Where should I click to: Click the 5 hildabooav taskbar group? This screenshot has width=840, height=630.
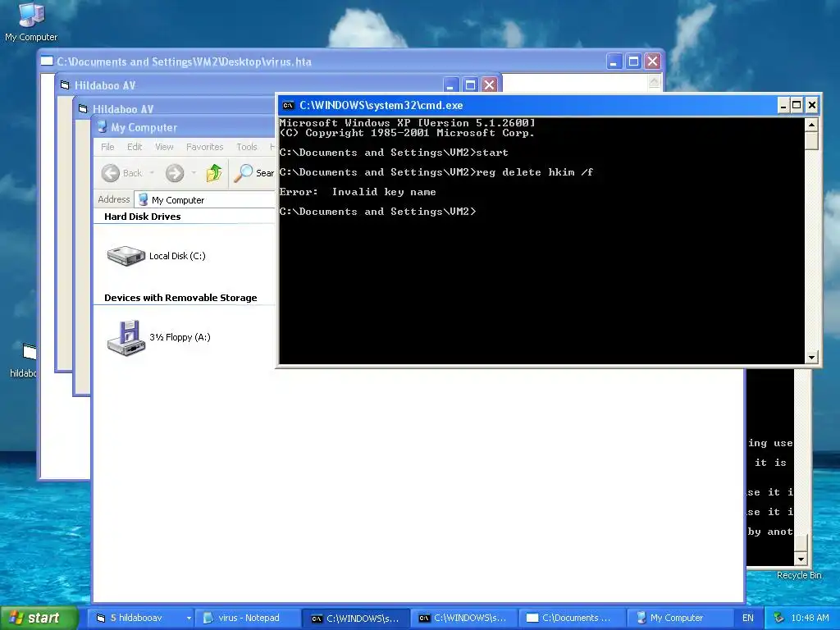140,619
